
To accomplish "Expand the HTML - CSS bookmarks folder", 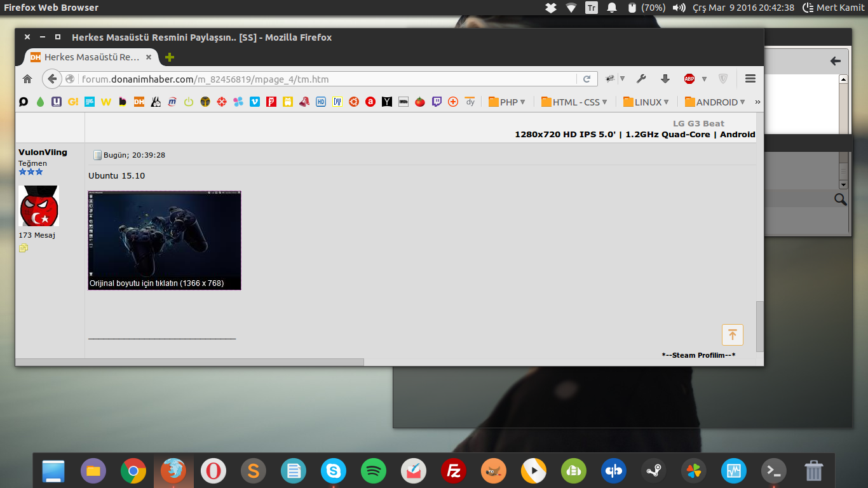I will tap(574, 102).
